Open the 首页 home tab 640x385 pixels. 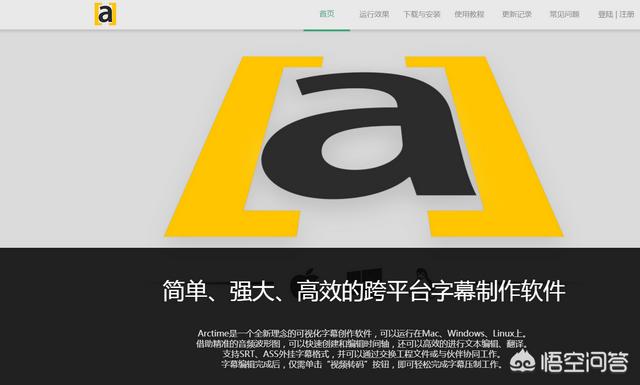[327, 14]
